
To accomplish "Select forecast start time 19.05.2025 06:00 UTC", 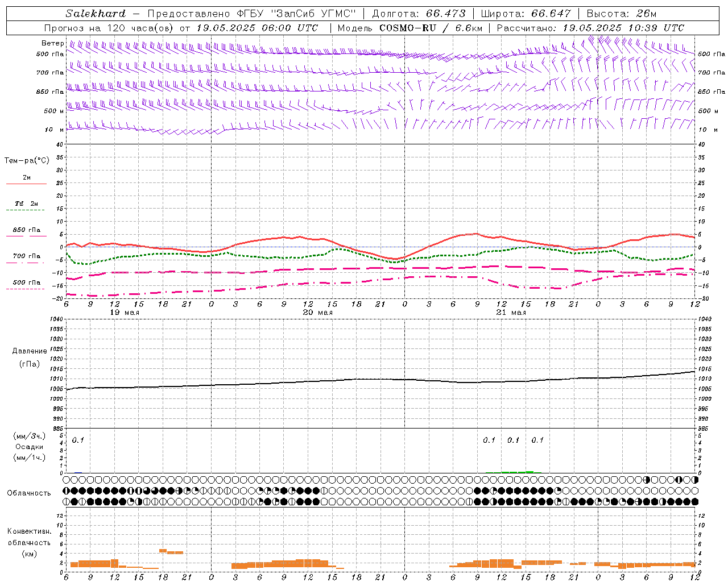I will coord(258,28).
